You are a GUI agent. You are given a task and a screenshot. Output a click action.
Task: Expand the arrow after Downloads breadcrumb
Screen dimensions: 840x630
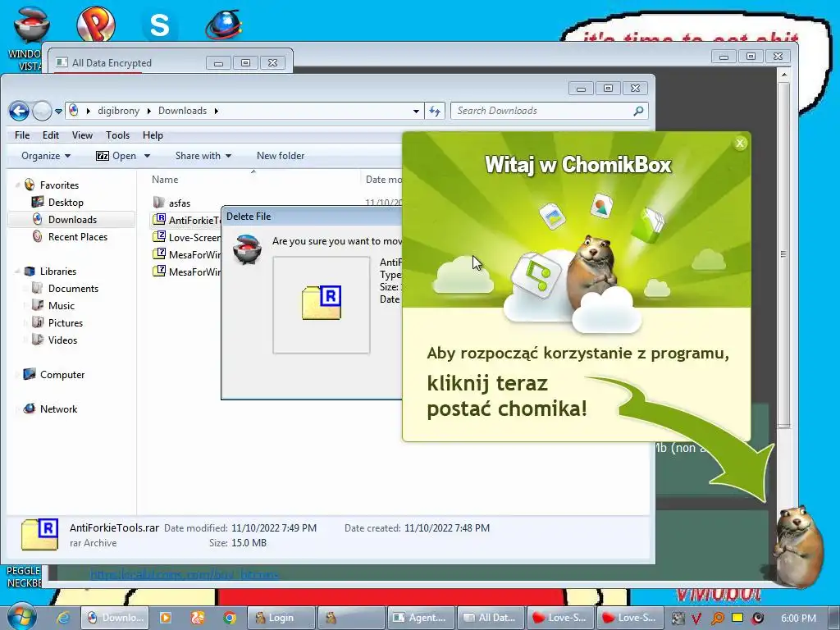pos(217,111)
